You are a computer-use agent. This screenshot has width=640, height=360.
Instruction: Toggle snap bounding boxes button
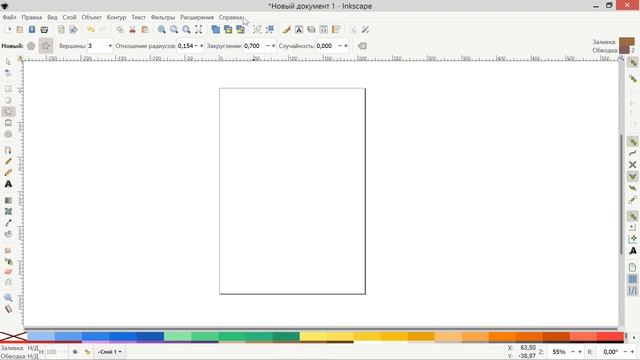[633, 78]
